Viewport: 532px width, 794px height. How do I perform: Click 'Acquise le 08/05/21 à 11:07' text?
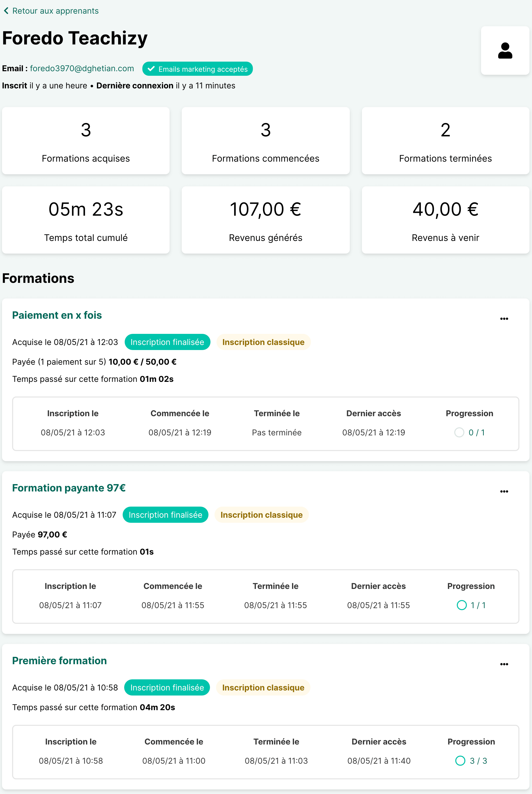tap(64, 515)
